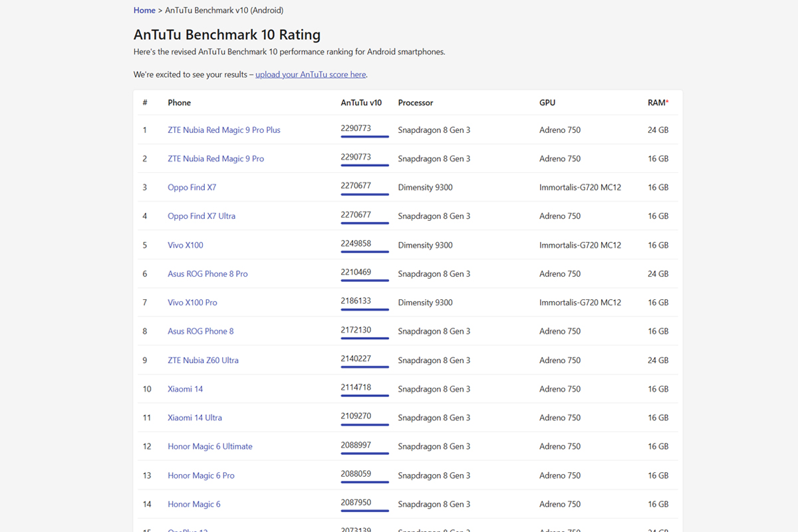Select the Processor column header
The image size is (798, 532).
tap(416, 103)
